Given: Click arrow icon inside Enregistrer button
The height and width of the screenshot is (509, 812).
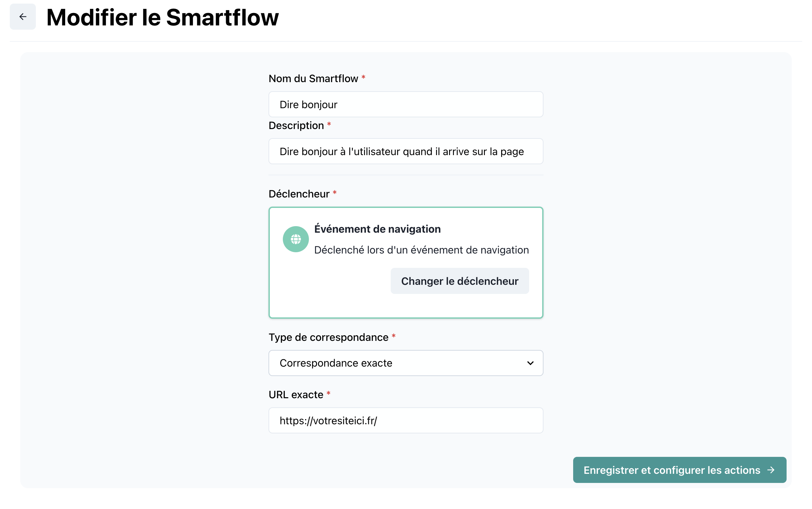Looking at the screenshot, I should click(x=771, y=470).
